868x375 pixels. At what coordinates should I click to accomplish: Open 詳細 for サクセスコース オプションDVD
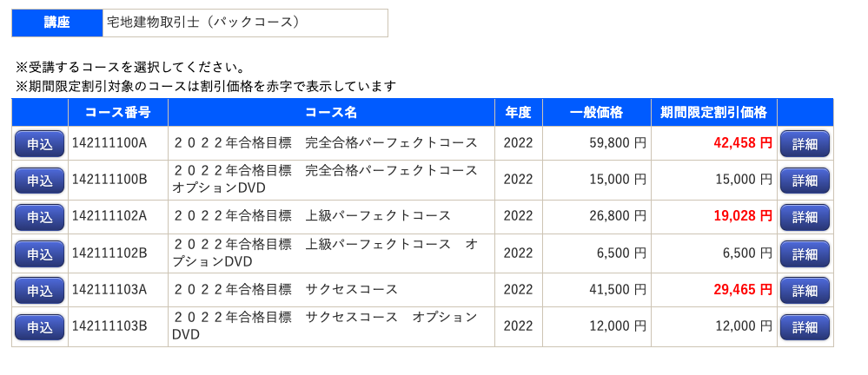click(805, 327)
